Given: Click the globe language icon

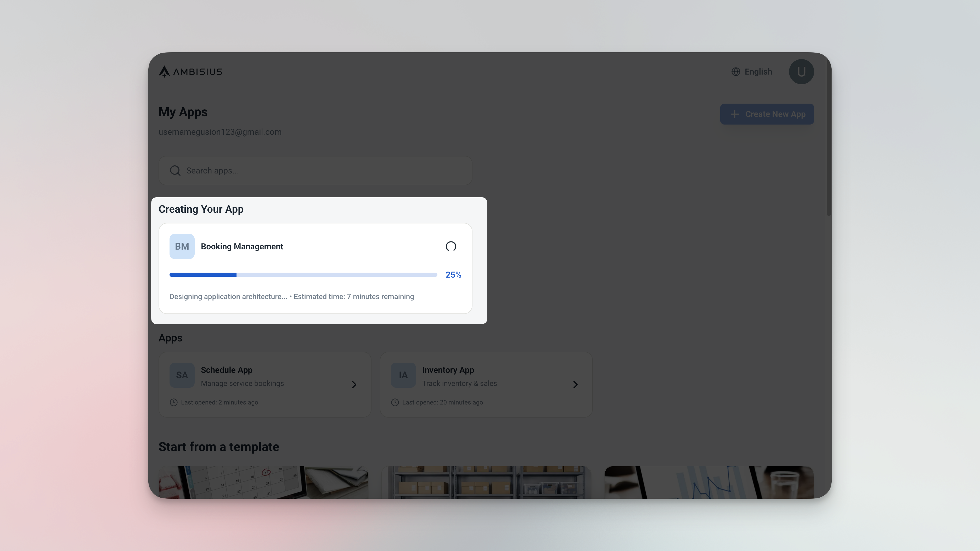Looking at the screenshot, I should point(736,72).
